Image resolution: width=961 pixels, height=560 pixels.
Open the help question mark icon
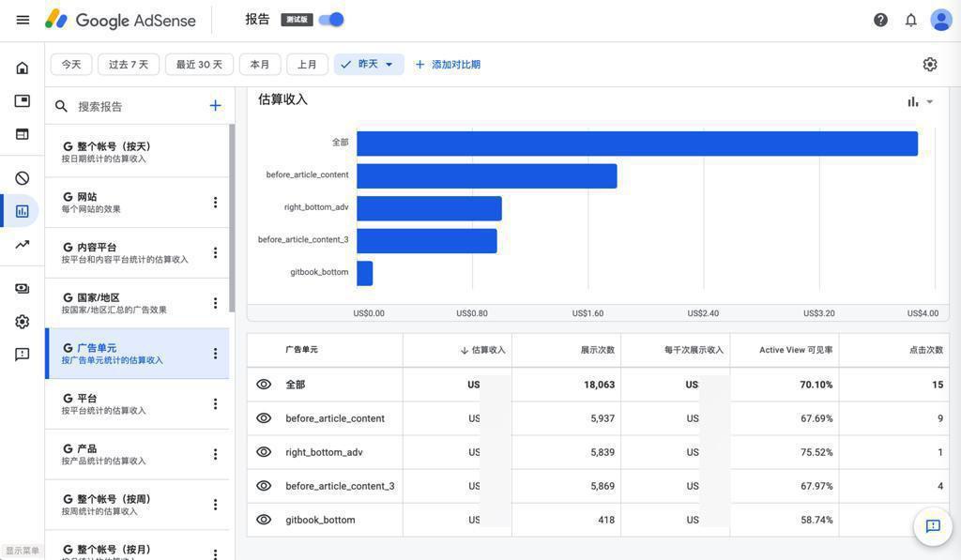[880, 21]
